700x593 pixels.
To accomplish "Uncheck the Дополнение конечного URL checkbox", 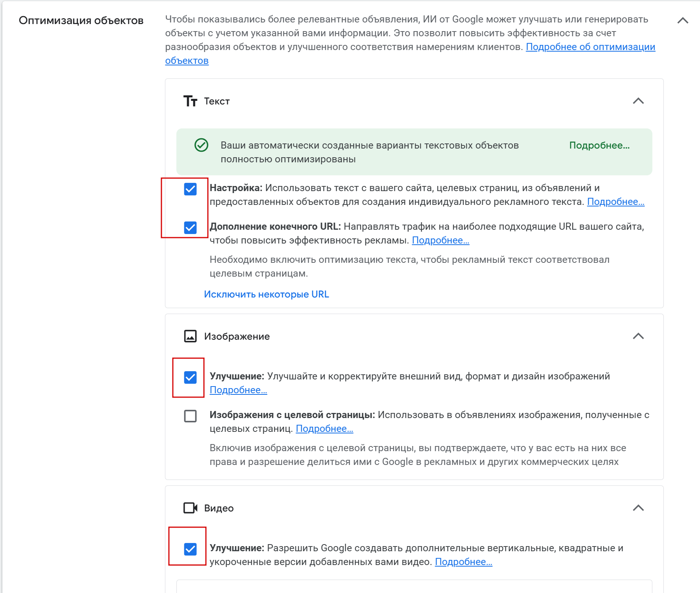I will click(x=190, y=227).
